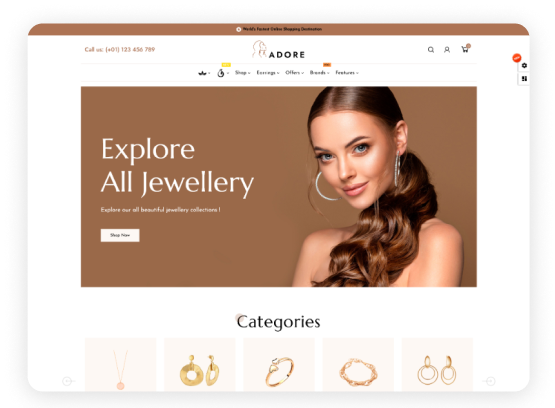
Task: Open the search magnifier icon
Action: point(431,50)
